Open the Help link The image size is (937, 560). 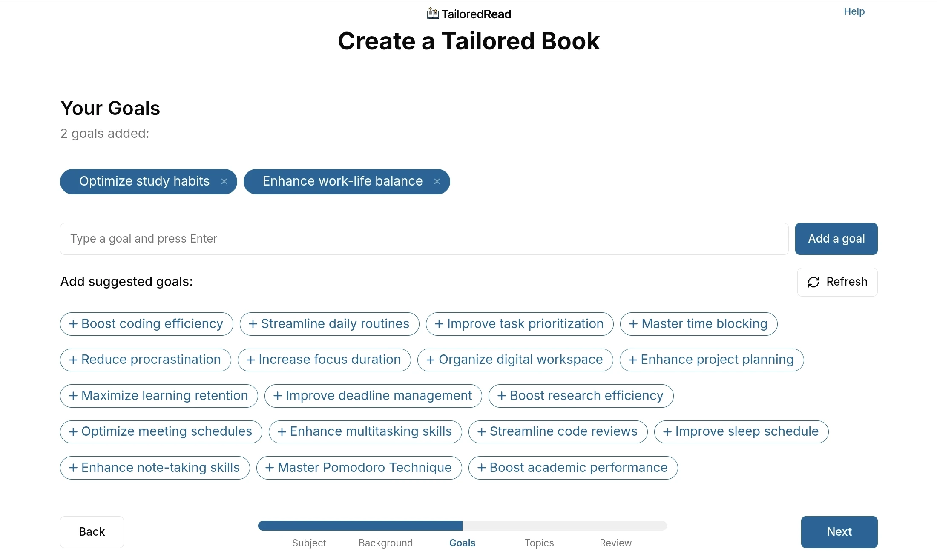(854, 11)
